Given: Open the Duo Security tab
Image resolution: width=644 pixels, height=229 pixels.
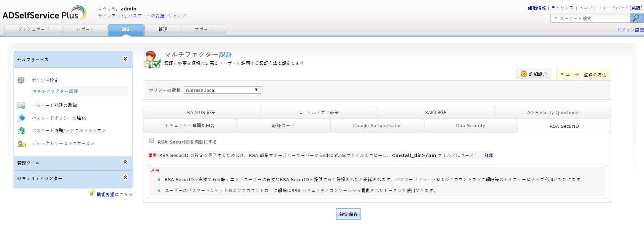Looking at the screenshot, I should click(x=471, y=126).
